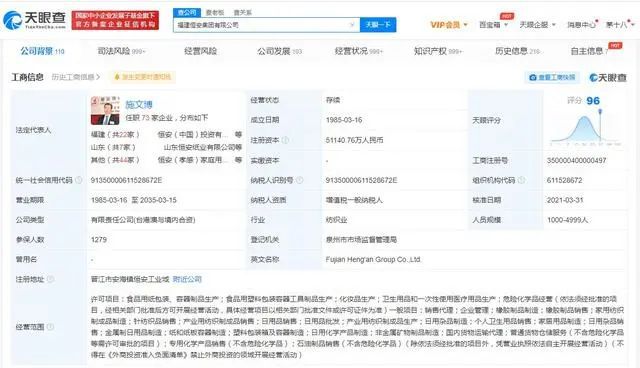The width and height of the screenshot is (640, 368).
Task: Select industry value 纺织业
Action: [336, 220]
